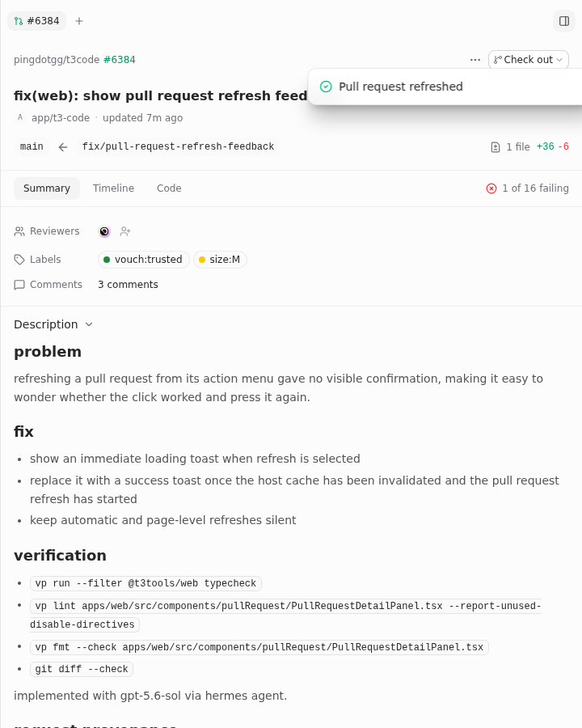Switch to the Code tab
Image resolution: width=582 pixels, height=728 pixels.
[169, 188]
